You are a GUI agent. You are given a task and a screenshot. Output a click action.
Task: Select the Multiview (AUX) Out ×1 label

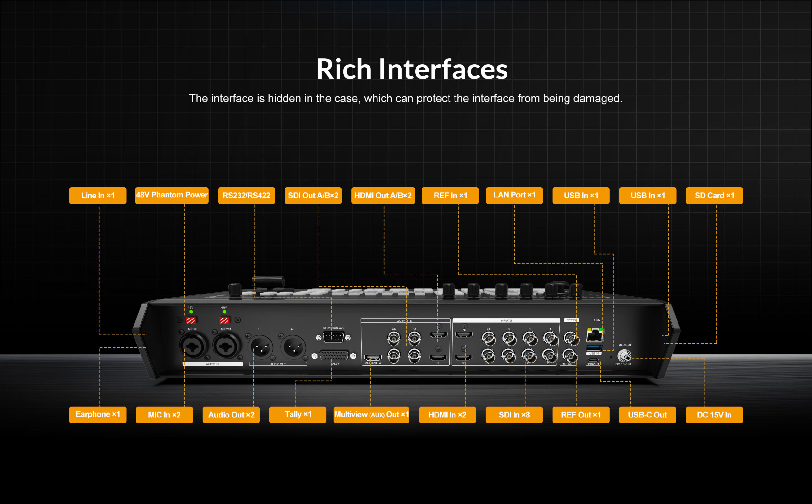371,415
